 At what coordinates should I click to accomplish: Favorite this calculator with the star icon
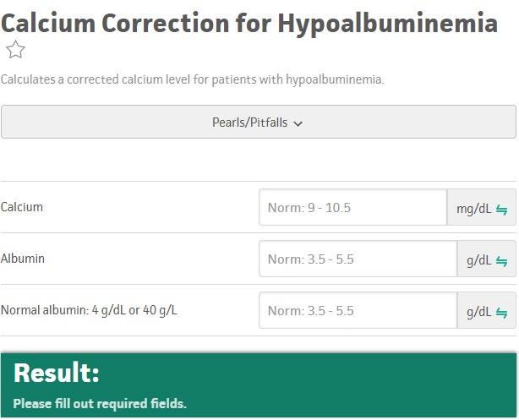15,50
